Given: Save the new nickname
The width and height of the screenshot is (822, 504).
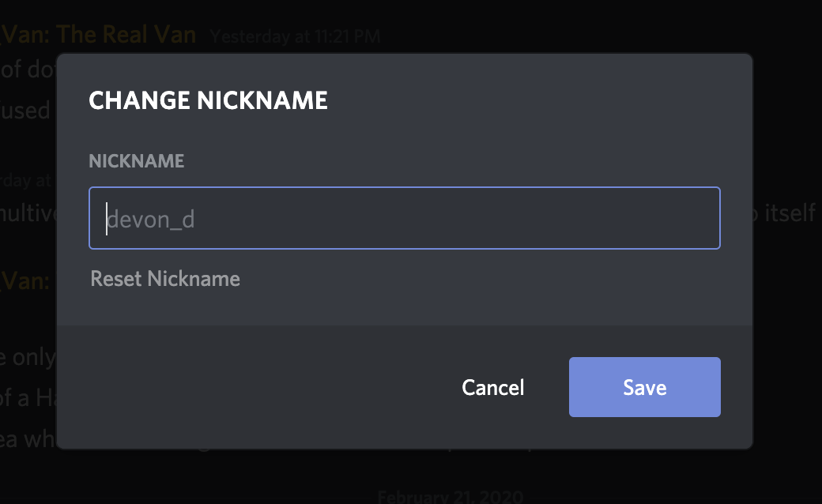Looking at the screenshot, I should (x=644, y=387).
